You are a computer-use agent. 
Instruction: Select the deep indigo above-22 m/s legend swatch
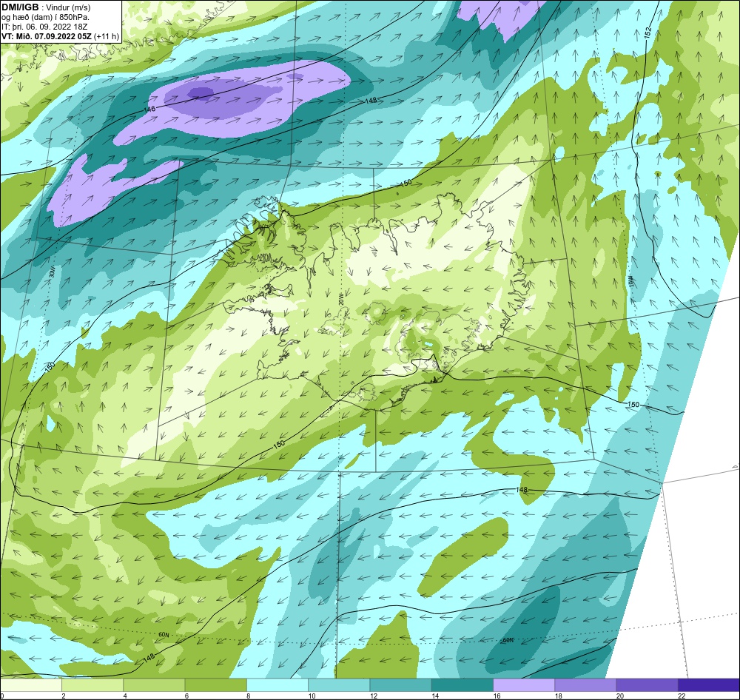(x=709, y=684)
